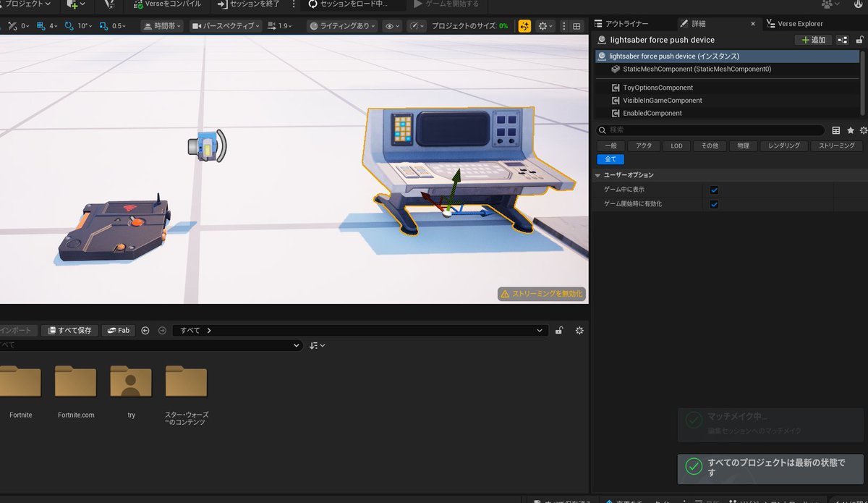The image size is (868, 503).
Task: Open the パースペクティブ view mode dropdown
Action: coord(226,26)
